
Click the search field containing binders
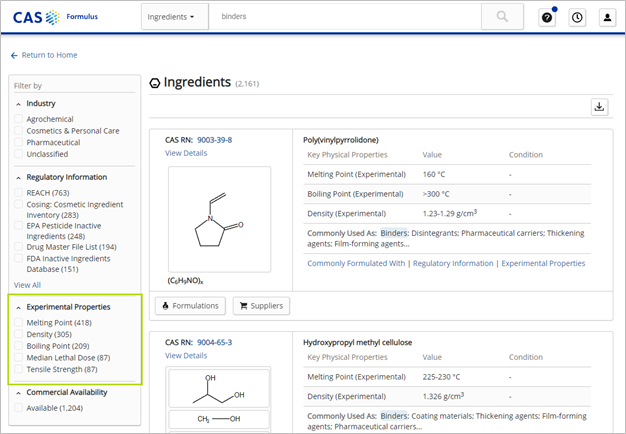pyautogui.click(x=345, y=17)
